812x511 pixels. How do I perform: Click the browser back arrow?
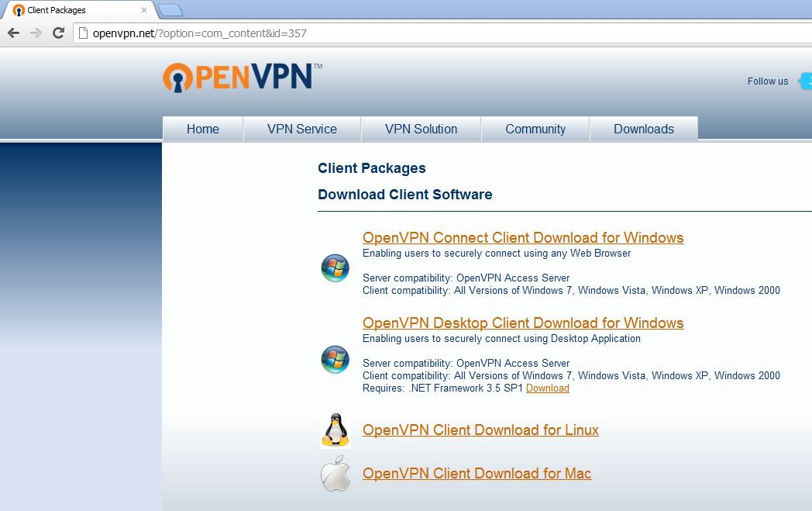coord(13,33)
